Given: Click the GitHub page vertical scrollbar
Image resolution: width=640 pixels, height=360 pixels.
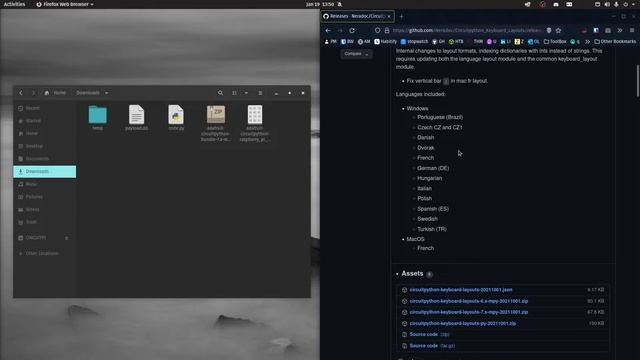Looking at the screenshot, I should pyautogui.click(x=638, y=81).
